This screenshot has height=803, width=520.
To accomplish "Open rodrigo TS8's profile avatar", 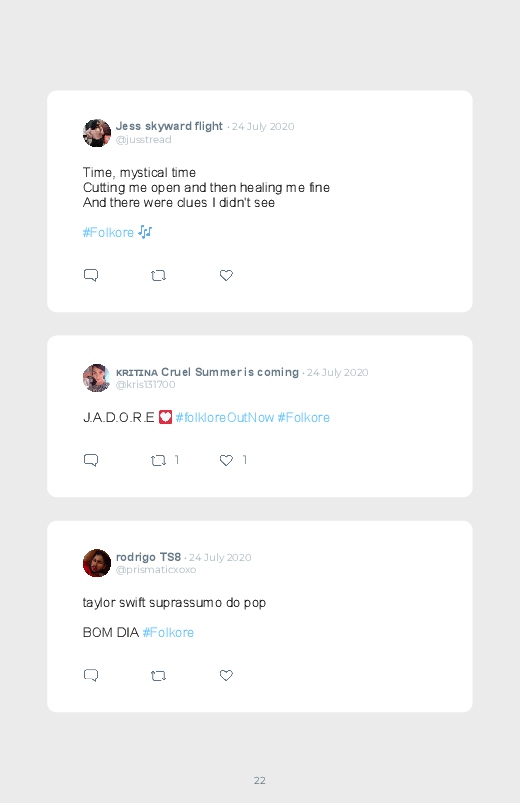I will click(97, 563).
